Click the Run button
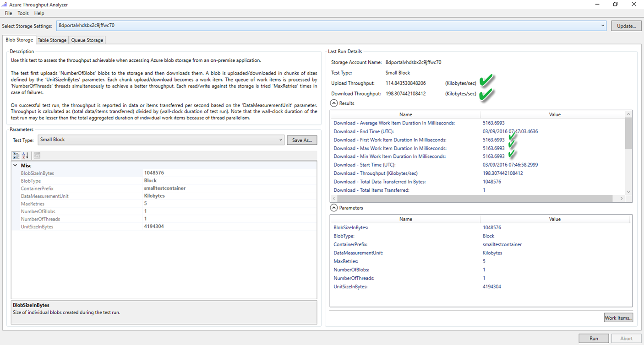This screenshot has width=644, height=345. [x=594, y=339]
